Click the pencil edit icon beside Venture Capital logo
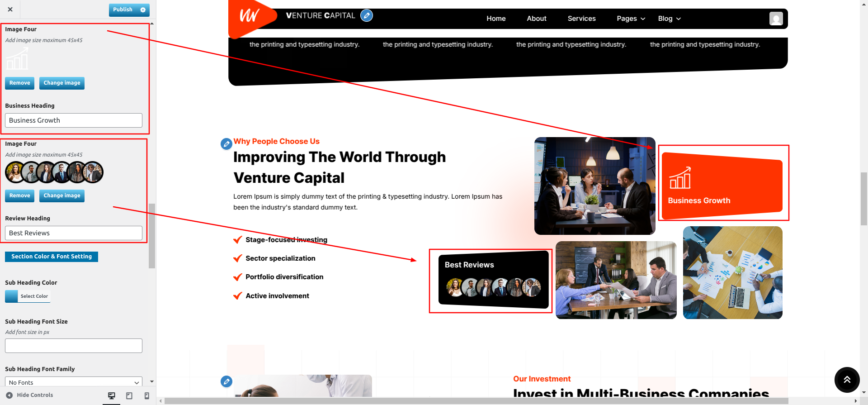Screen dimensions: 868x405 coord(367,16)
